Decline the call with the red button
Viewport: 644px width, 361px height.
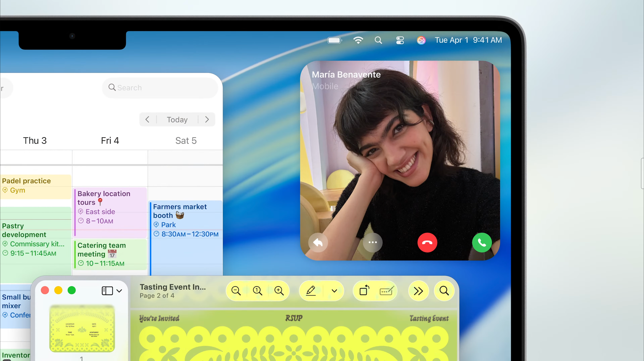427,242
